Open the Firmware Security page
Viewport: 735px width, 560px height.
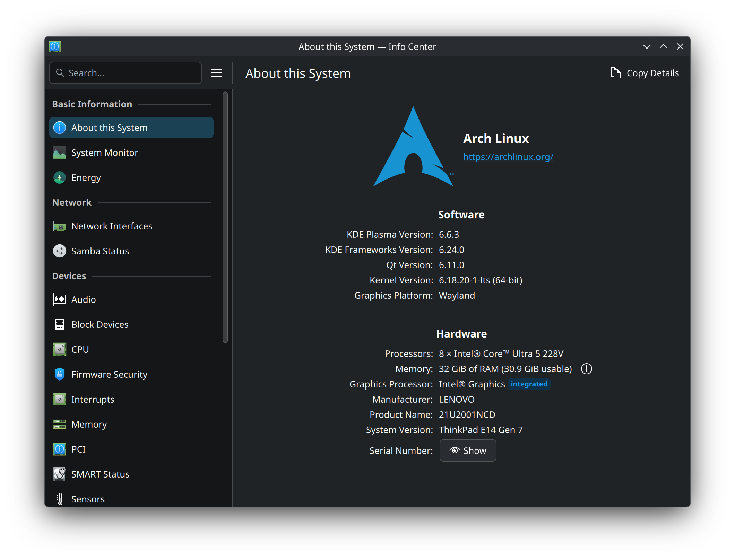click(131, 374)
